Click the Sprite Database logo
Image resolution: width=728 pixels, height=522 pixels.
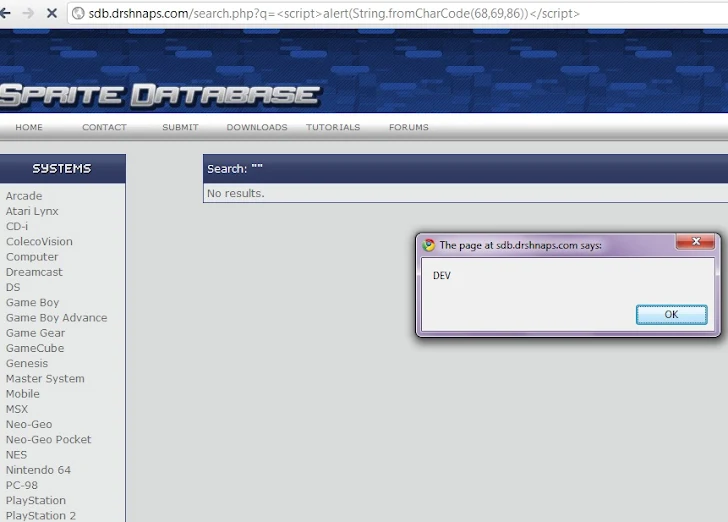tap(160, 95)
